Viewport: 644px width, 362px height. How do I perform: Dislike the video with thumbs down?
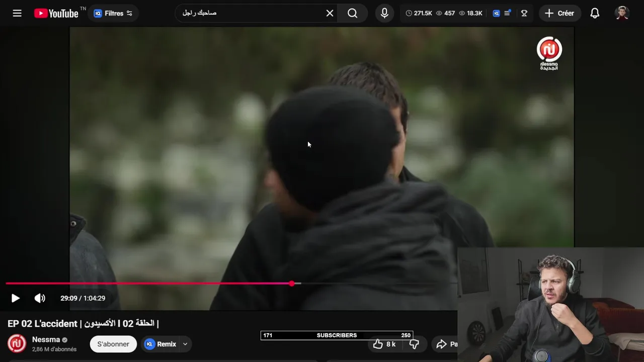click(x=414, y=344)
